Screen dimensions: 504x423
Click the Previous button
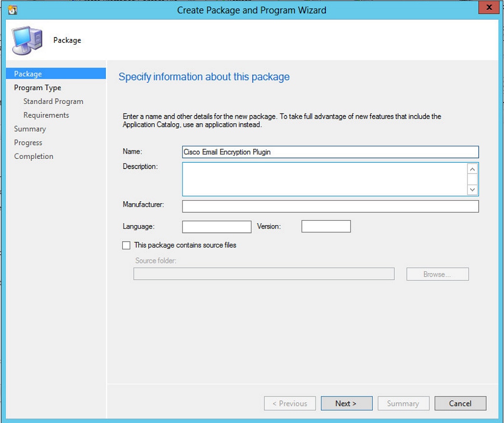coord(289,403)
